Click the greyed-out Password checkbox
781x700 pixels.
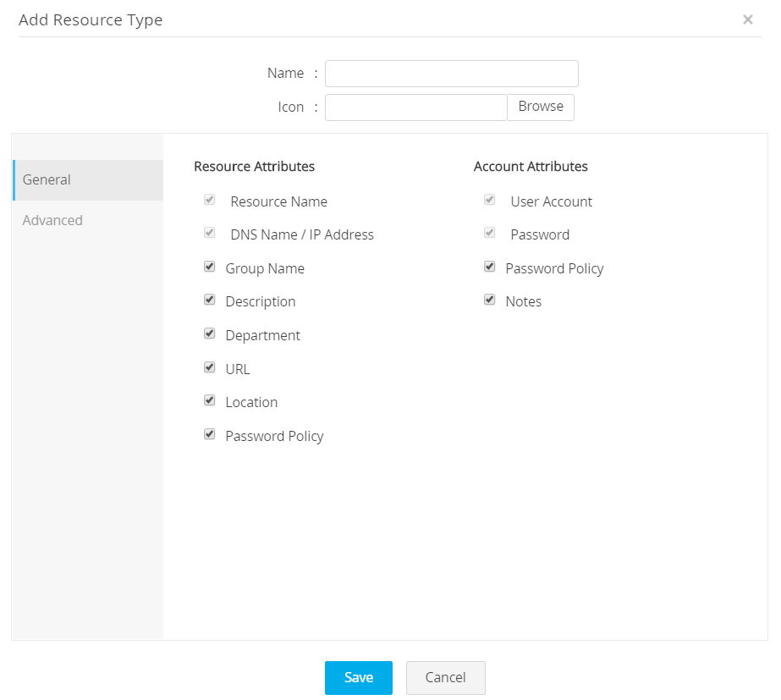coord(489,233)
